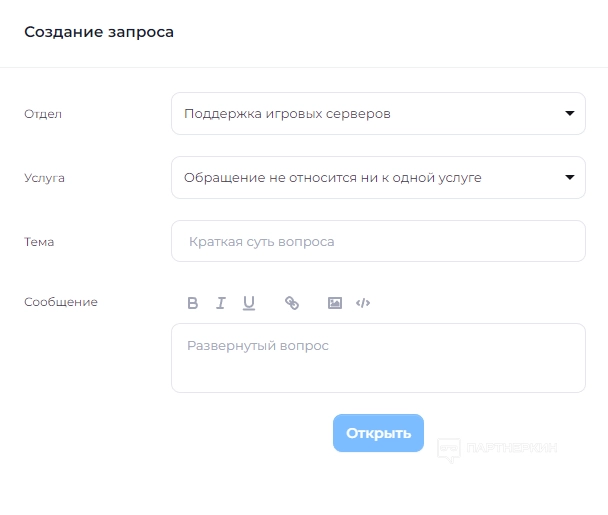
Task: Insert an image with the picture icon
Action: (335, 303)
